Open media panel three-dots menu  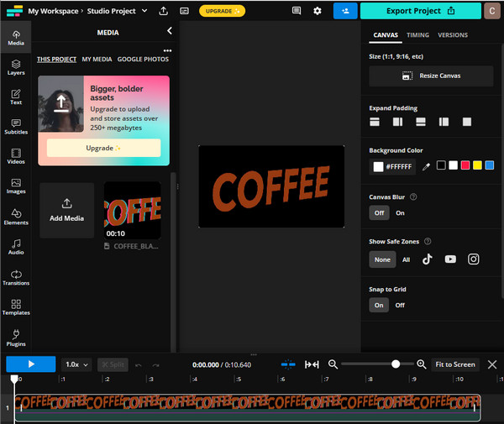pyautogui.click(x=167, y=50)
